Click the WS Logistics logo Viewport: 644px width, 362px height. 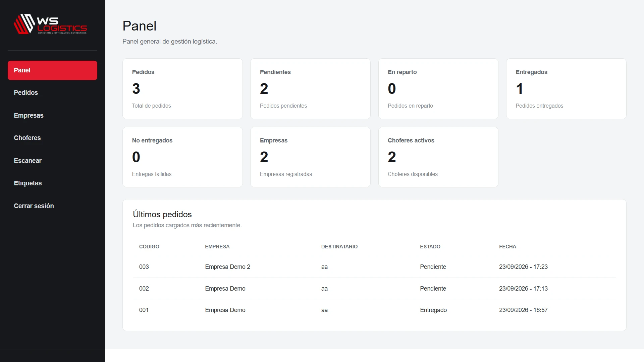coord(50,24)
